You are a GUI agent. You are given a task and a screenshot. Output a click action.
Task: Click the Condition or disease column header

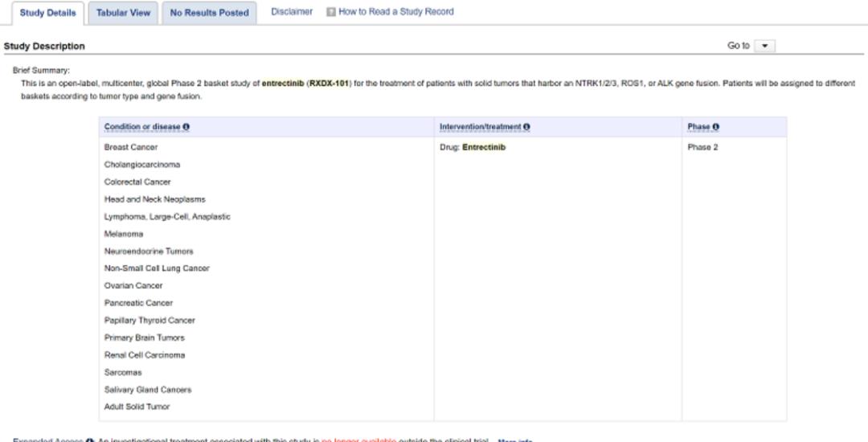(x=142, y=127)
